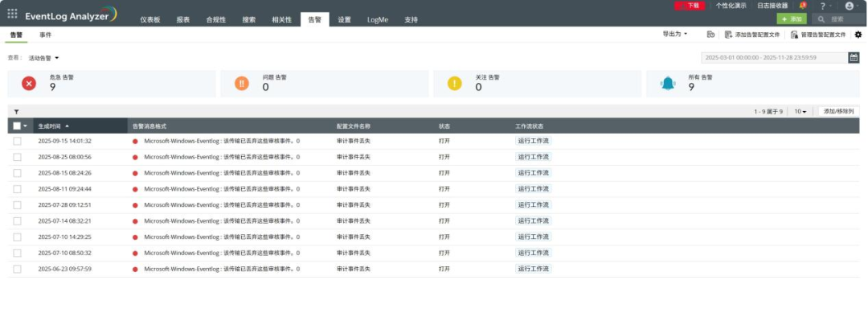The image size is (868, 309).
Task: Click 运行工作流 in the 2025-06-23 row
Action: [533, 269]
